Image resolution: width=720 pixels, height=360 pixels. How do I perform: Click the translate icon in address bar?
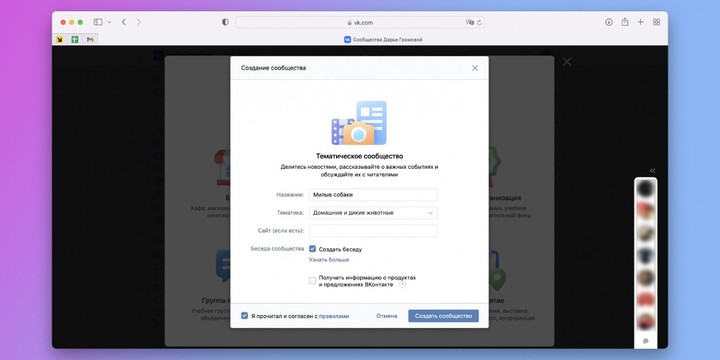click(x=470, y=22)
